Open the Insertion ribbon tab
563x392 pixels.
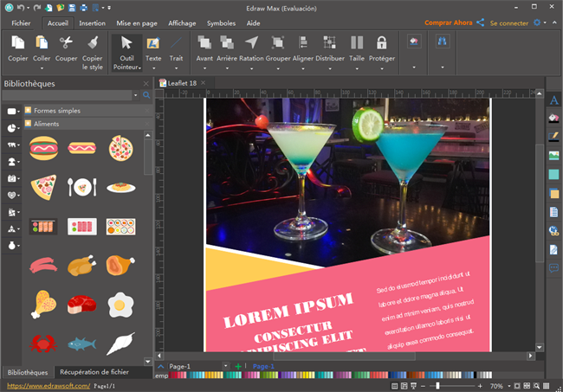point(93,23)
